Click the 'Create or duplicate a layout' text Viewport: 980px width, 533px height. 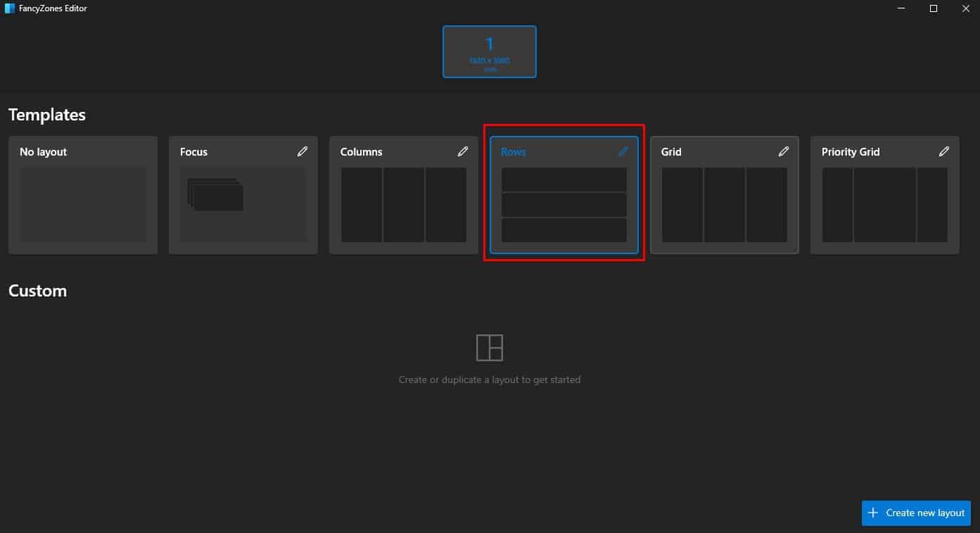[x=490, y=380]
